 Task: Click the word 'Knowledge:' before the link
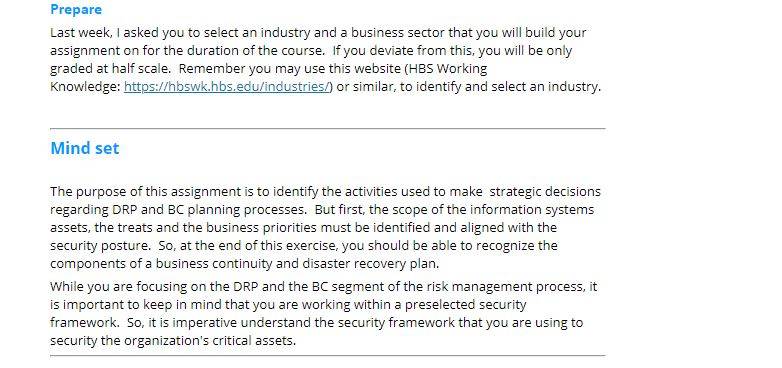point(85,87)
